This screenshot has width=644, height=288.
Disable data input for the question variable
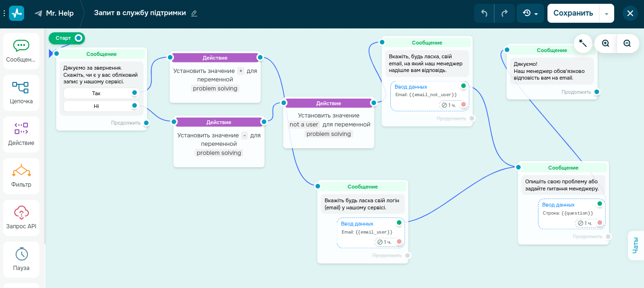click(600, 204)
